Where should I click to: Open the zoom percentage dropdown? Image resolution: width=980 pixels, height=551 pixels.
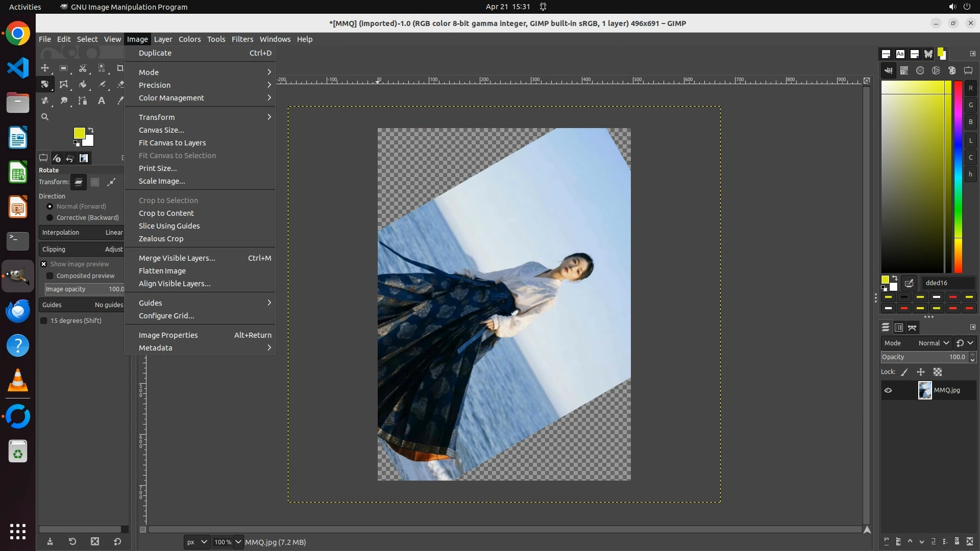coord(238,542)
